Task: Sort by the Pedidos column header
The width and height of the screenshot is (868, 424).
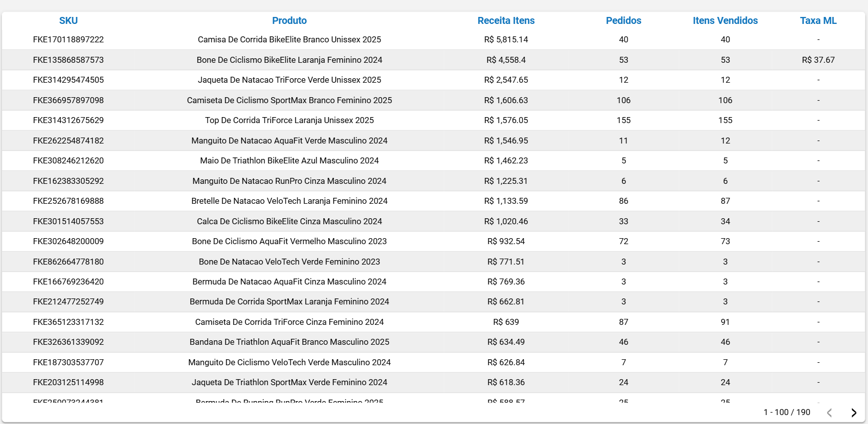Action: [x=623, y=20]
